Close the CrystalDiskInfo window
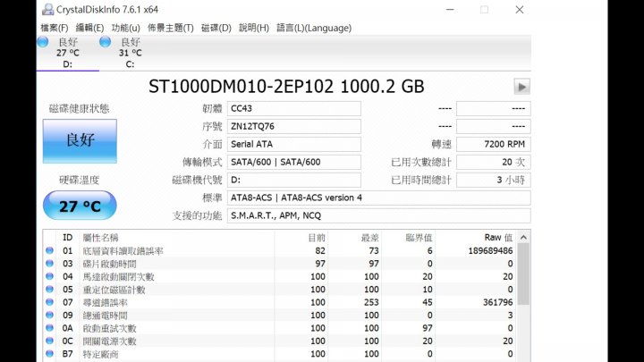Image resolution: width=644 pixels, height=362 pixels. point(520,10)
